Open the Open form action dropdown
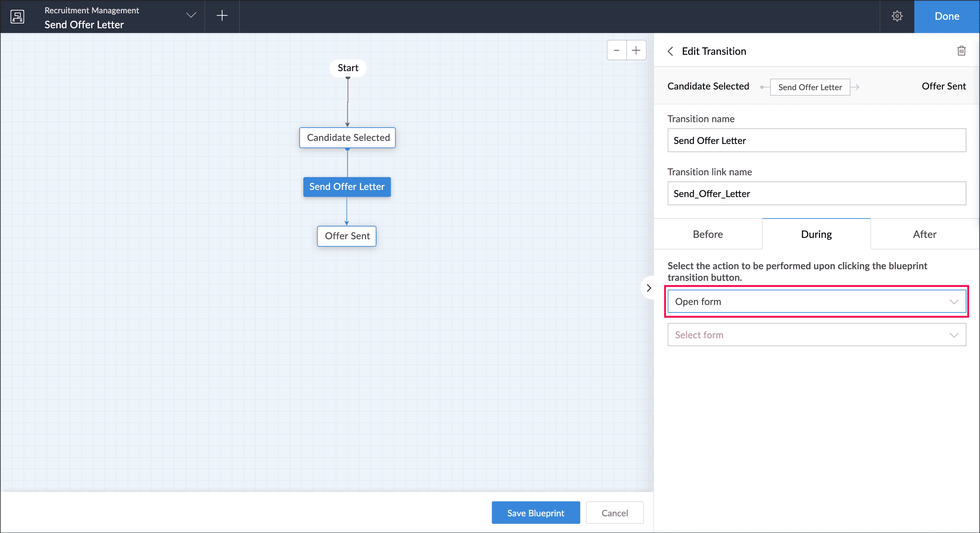980x533 pixels. click(816, 301)
